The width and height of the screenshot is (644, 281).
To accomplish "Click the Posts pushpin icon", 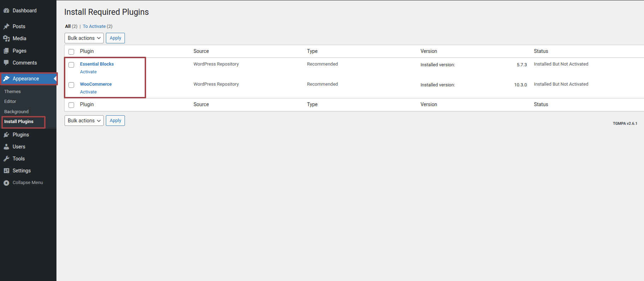I will [x=6, y=26].
